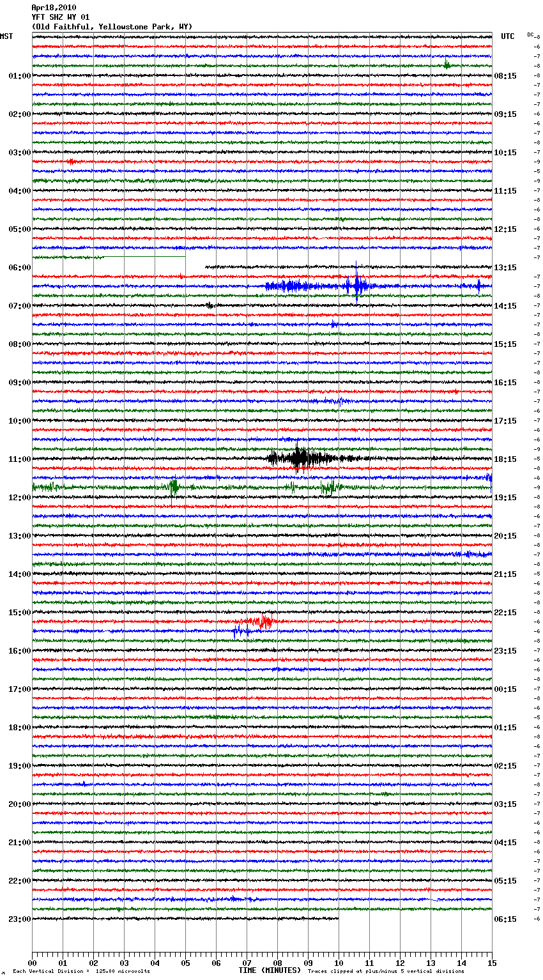Select the 18:00 MST time label
Image resolution: width=543 pixels, height=980 pixels.
click(x=19, y=728)
